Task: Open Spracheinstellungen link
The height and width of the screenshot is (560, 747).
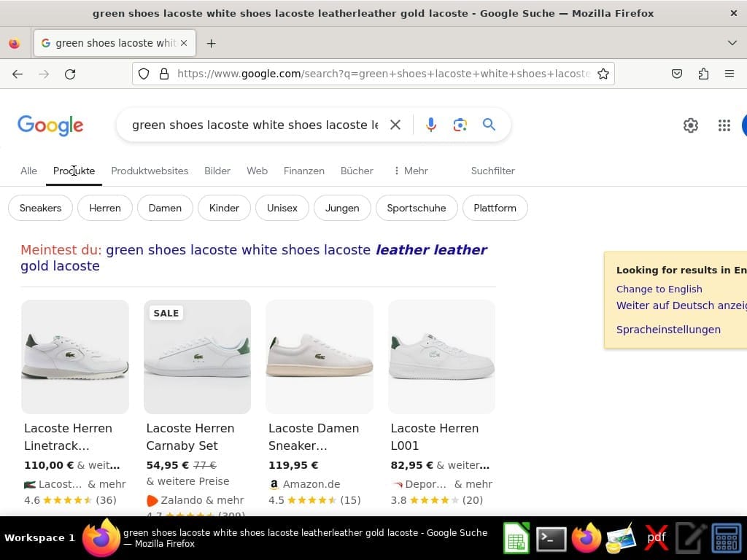Action: pyautogui.click(x=668, y=330)
